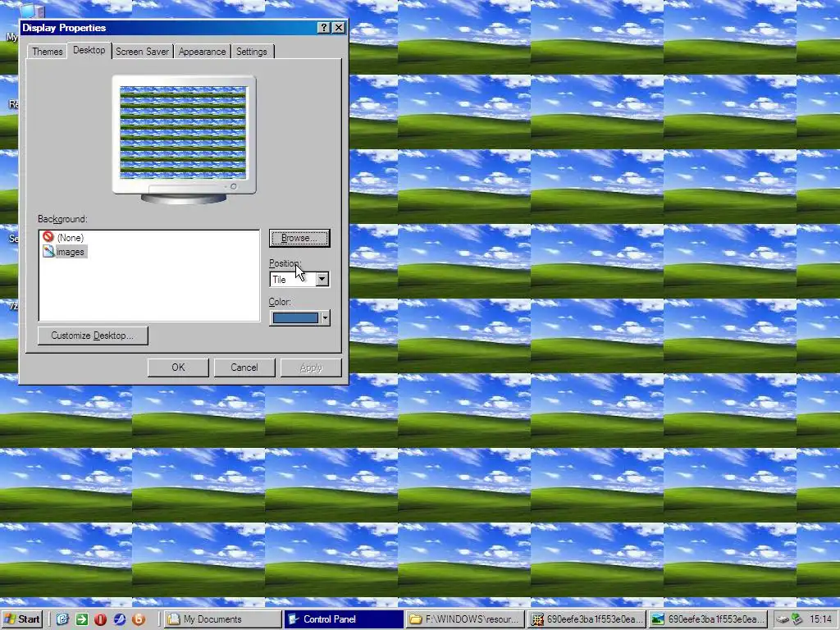Close the Display Properties dialog

[x=339, y=28]
